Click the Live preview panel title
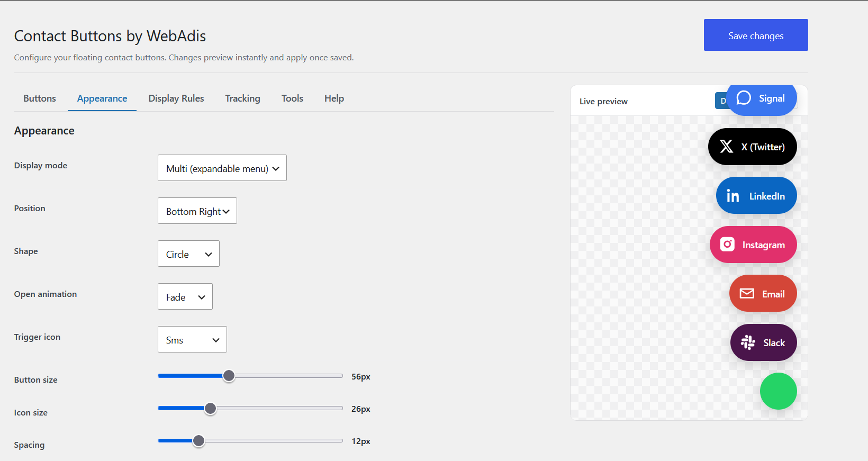This screenshot has height=461, width=868. (x=603, y=101)
